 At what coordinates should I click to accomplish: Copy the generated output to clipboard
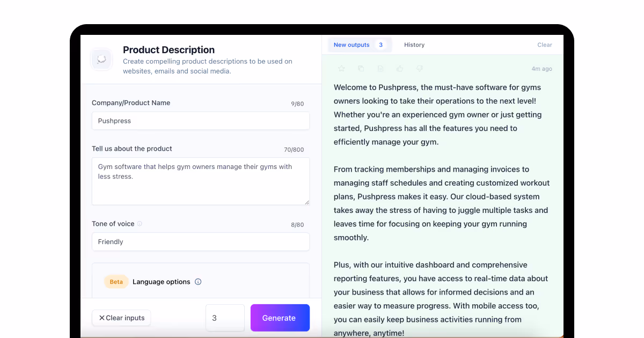361,69
